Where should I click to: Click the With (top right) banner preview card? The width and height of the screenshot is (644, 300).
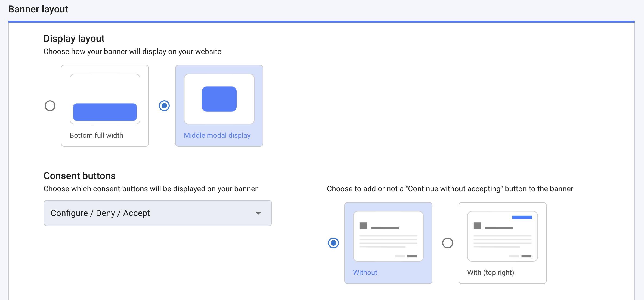[x=502, y=236]
